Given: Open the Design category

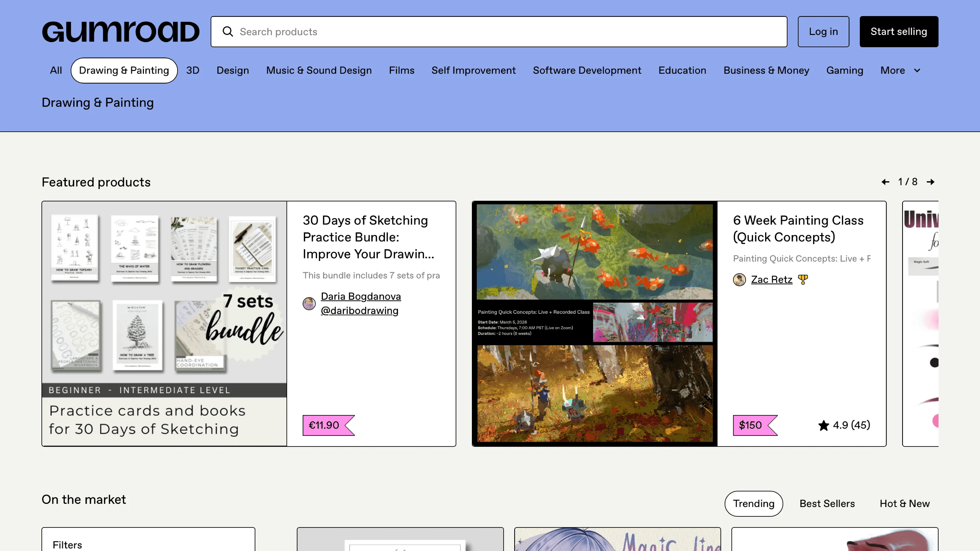Looking at the screenshot, I should point(233,70).
